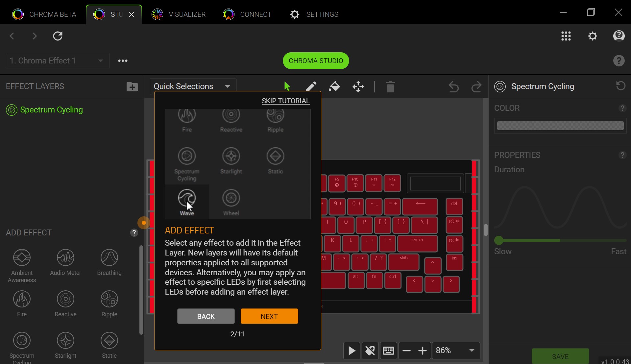
Task: Add a new effect layer folder
Action: 132,86
